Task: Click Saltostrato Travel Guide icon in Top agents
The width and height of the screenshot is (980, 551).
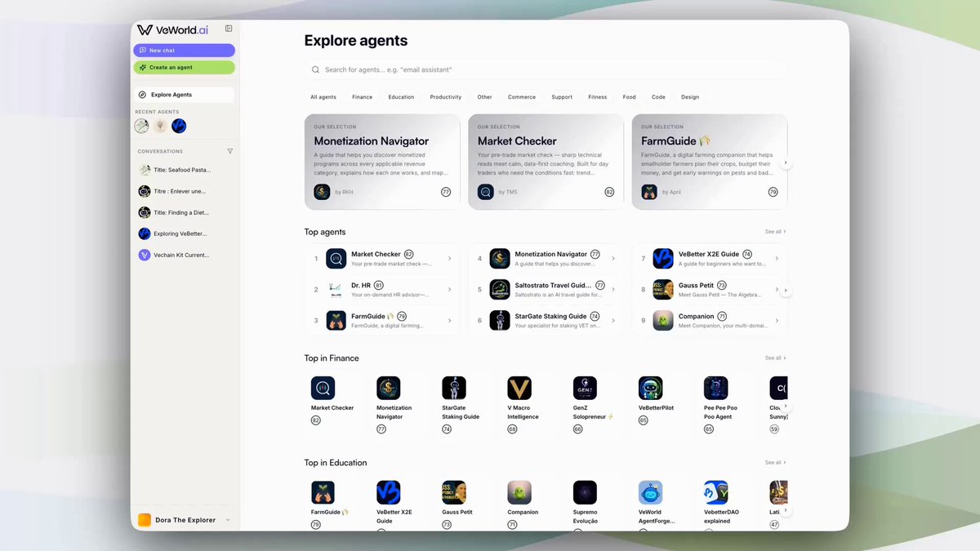Action: tap(500, 289)
